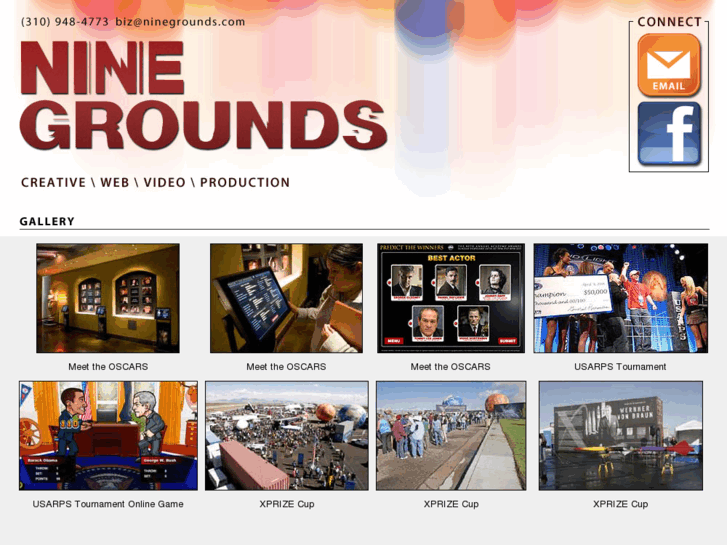Image resolution: width=727 pixels, height=545 pixels.
Task: Select PRODUCTION in the tagline menu
Action: pos(245,182)
